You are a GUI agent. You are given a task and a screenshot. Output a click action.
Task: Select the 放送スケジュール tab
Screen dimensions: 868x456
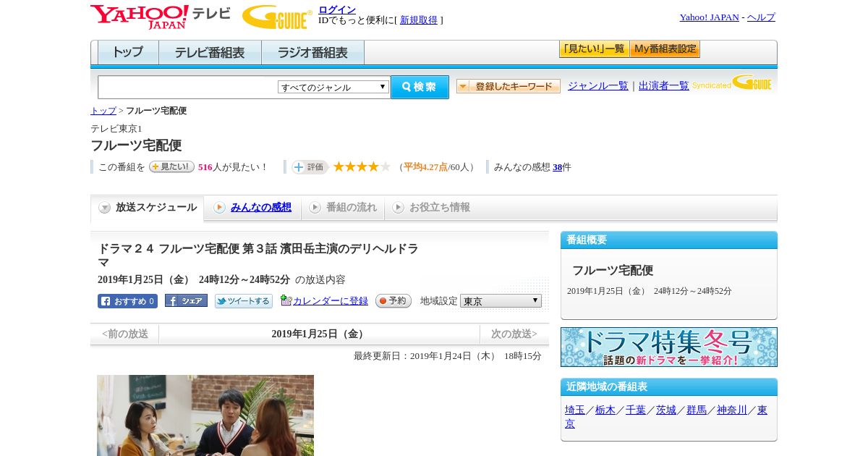click(x=147, y=208)
